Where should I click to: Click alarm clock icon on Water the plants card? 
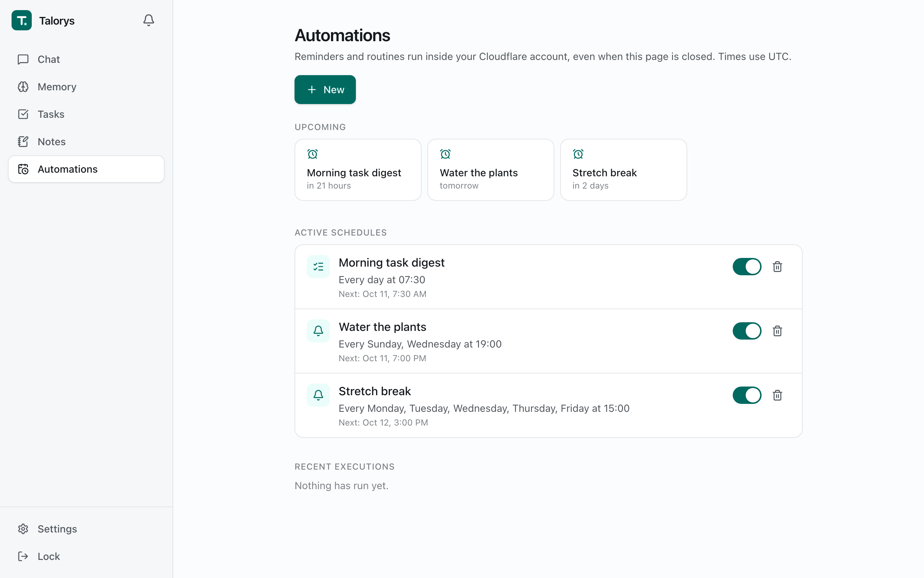[x=446, y=154]
